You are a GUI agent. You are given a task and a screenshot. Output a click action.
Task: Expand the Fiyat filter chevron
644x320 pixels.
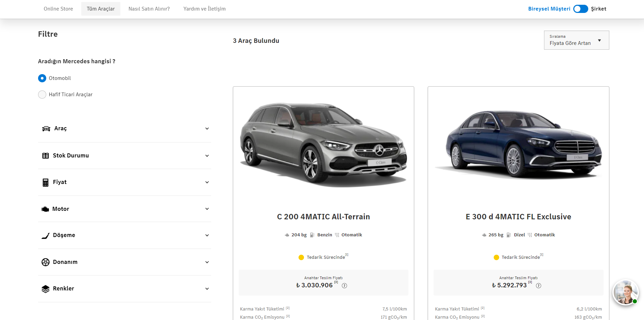click(207, 182)
